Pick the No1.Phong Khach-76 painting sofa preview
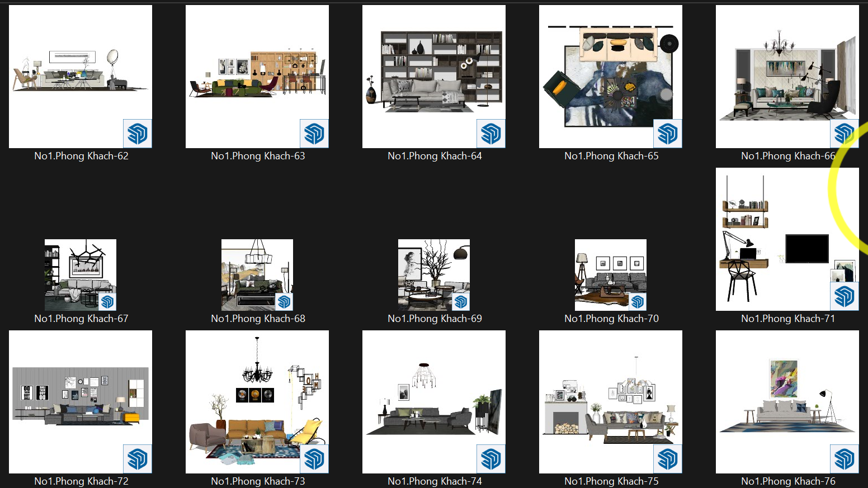Image resolution: width=868 pixels, height=488 pixels. point(787,402)
